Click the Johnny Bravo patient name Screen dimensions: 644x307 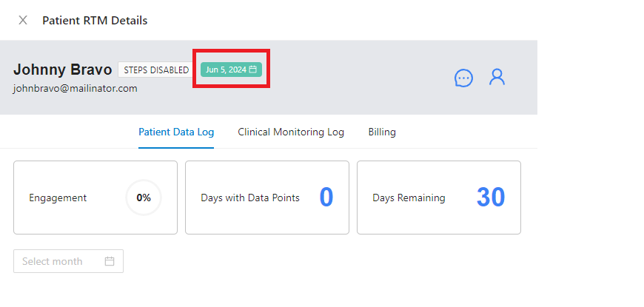click(63, 70)
